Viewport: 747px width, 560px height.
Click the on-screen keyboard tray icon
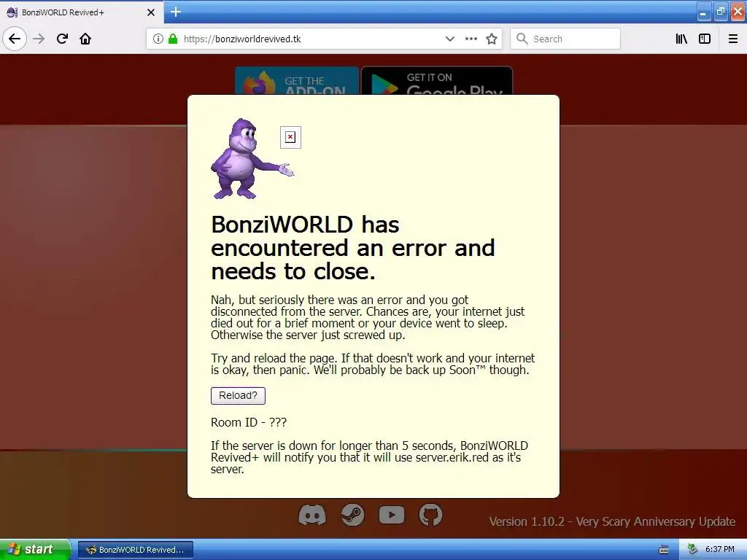664,550
